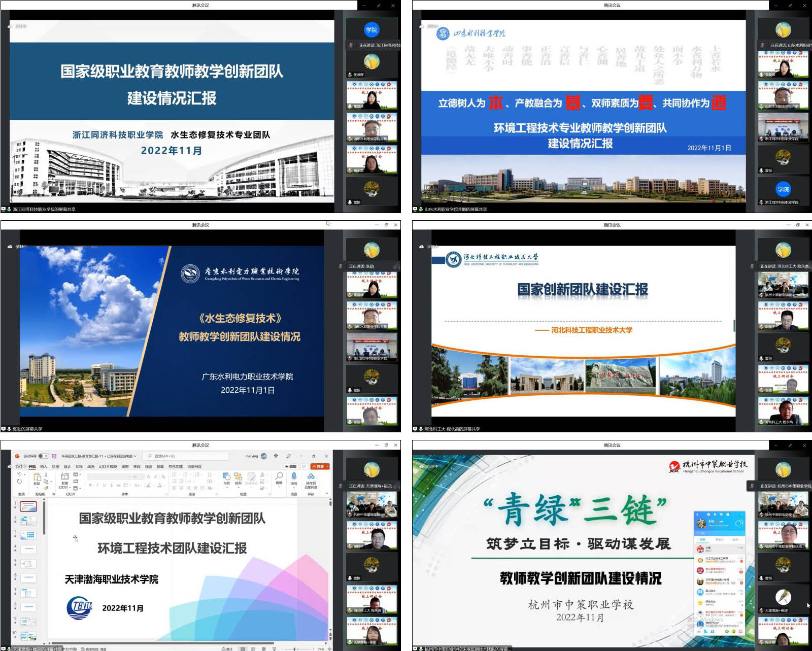The height and width of the screenshot is (651, 812).
Task: Click the magnifier 编辑 icon in ribbon
Action: pos(279,476)
